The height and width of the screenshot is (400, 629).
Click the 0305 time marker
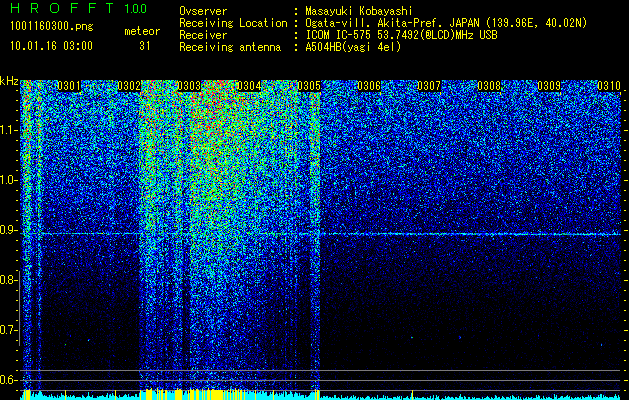click(x=309, y=86)
